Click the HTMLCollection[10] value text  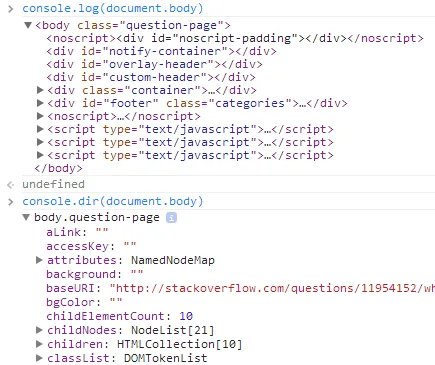[180, 344]
